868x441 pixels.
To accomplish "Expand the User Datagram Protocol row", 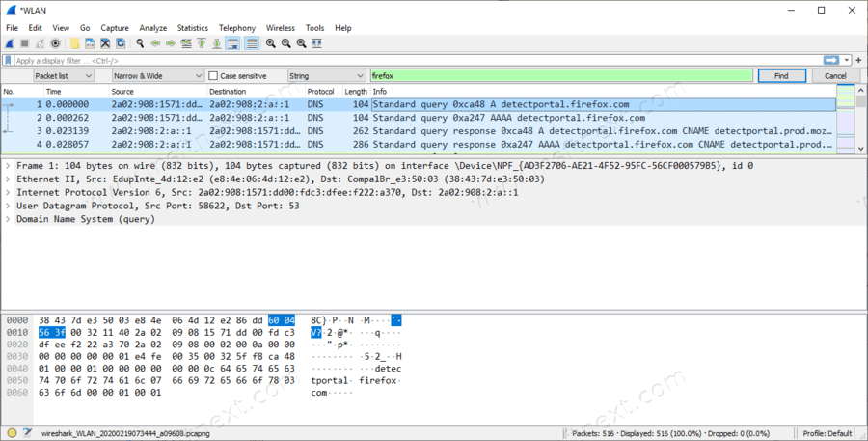I will click(8, 206).
